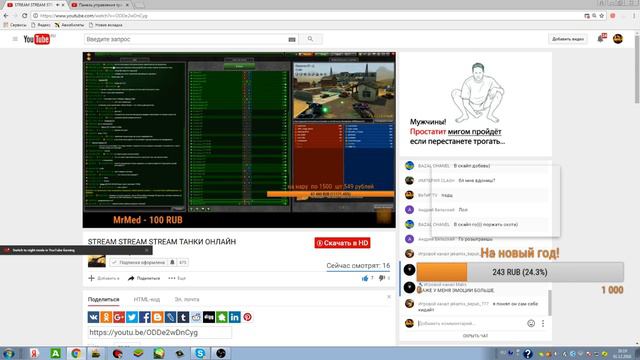Dismiss the 'Switch to night mode' notification
Image resolution: width=640 pixels, height=360 pixels.
point(147,250)
